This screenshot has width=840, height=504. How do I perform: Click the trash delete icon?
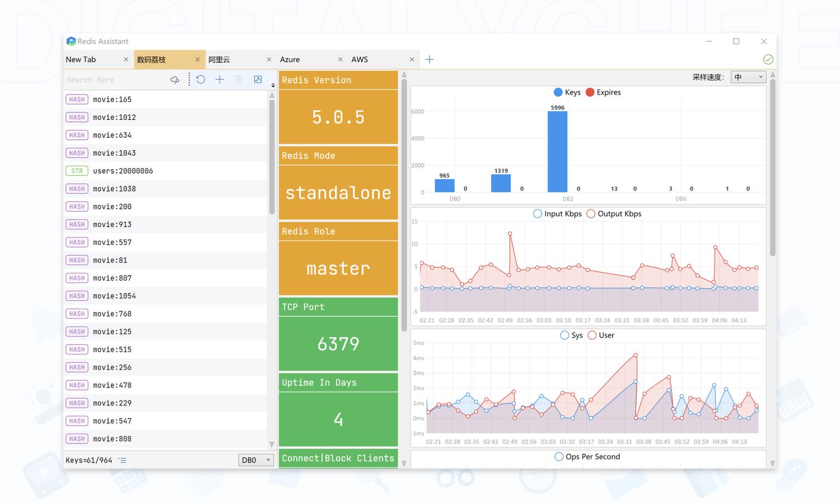click(239, 80)
